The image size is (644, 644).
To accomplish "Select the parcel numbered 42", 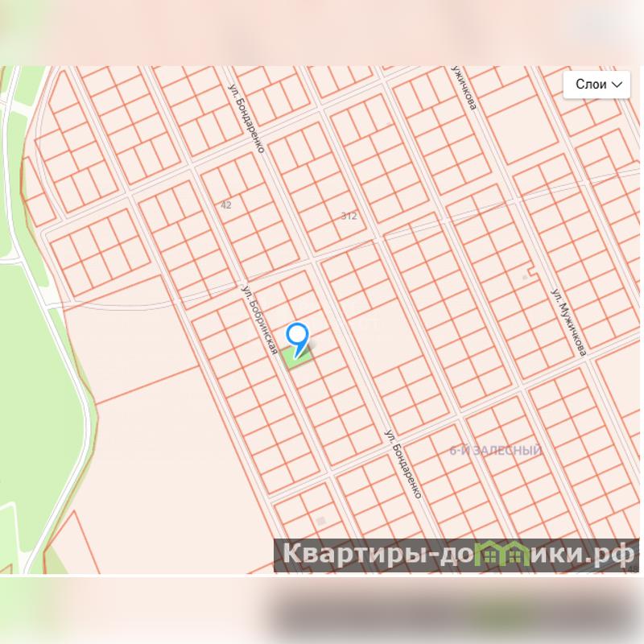I will (226, 205).
